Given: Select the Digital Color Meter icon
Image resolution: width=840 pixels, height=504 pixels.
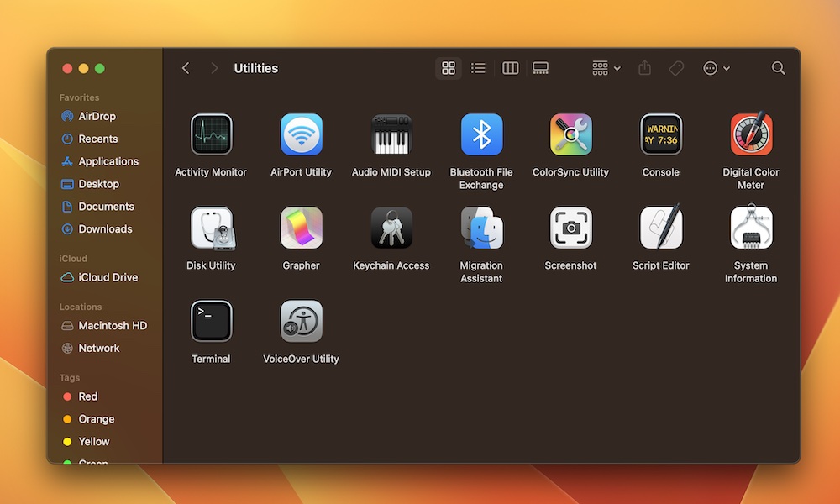Looking at the screenshot, I should pyautogui.click(x=751, y=134).
